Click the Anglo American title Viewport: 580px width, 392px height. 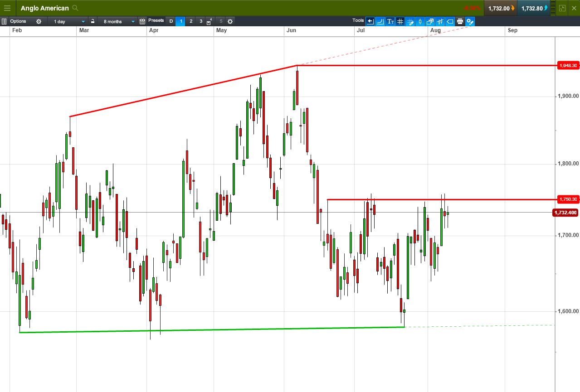(45, 8)
